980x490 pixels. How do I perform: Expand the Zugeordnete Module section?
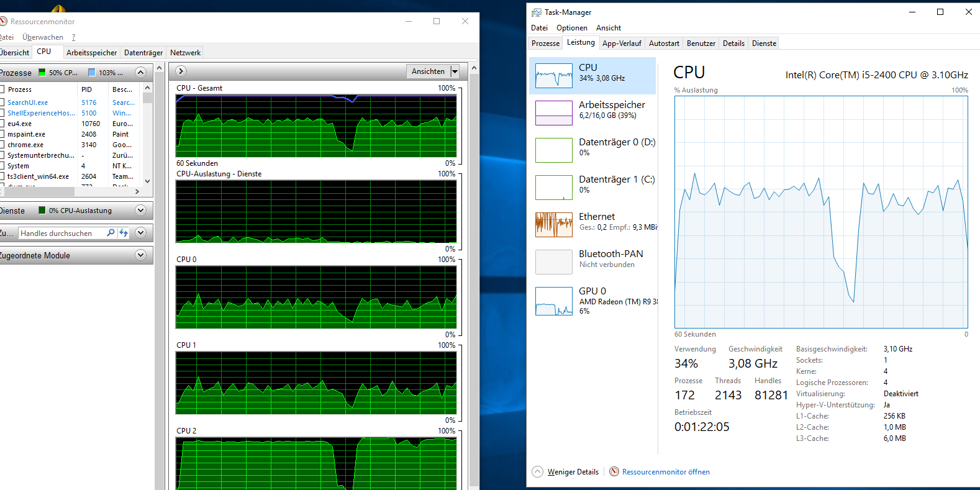140,255
